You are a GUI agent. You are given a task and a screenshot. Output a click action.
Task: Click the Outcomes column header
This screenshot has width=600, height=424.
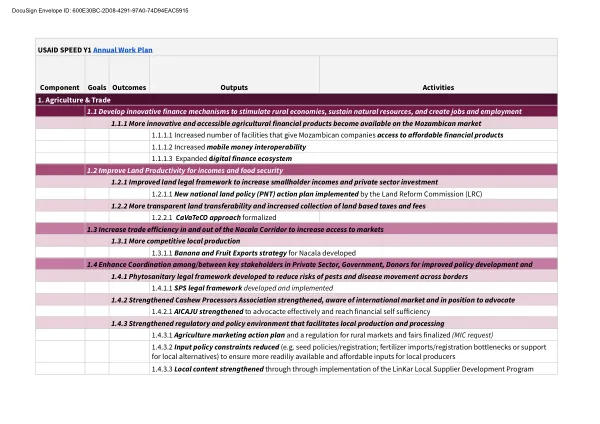pyautogui.click(x=129, y=87)
